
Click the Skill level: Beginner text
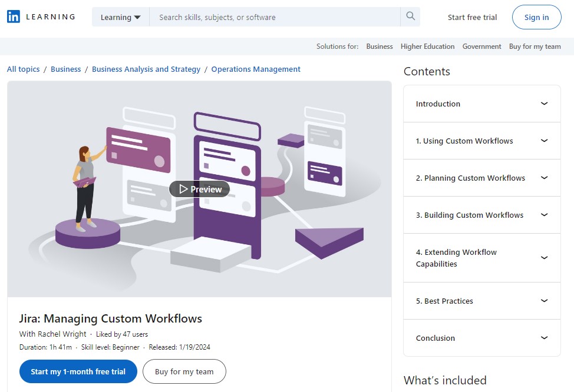[110, 347]
